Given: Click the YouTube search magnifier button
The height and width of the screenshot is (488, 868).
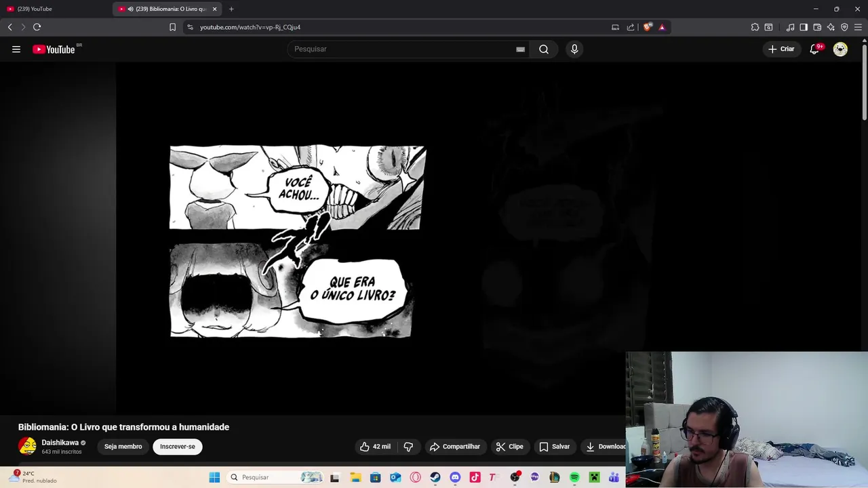Looking at the screenshot, I should click(544, 49).
